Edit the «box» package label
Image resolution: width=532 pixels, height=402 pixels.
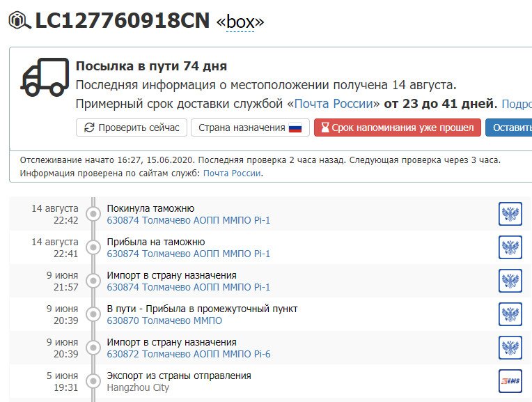click(240, 22)
